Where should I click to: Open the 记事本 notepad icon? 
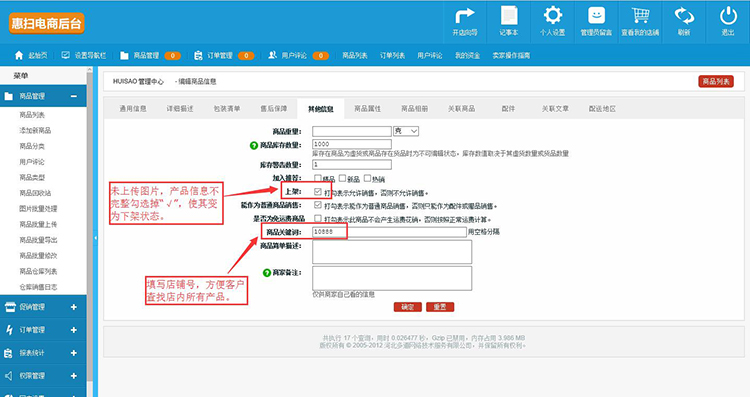click(508, 16)
